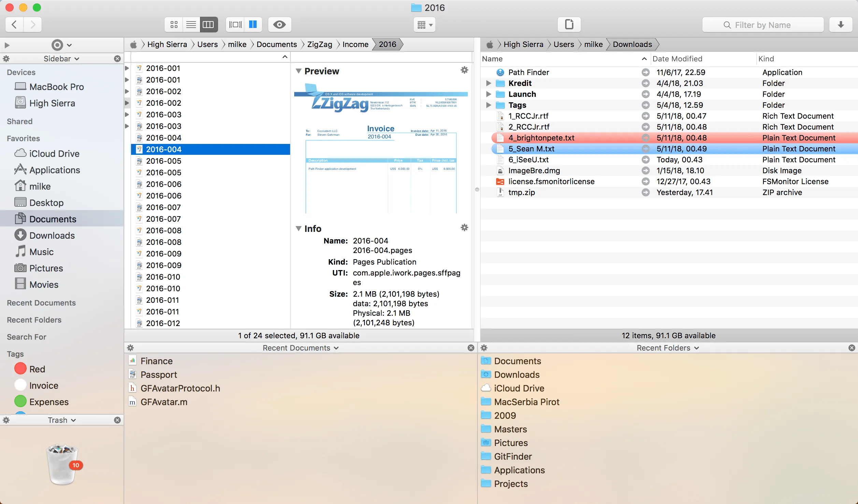
Task: Click Downloads in right path bar
Action: tap(632, 44)
